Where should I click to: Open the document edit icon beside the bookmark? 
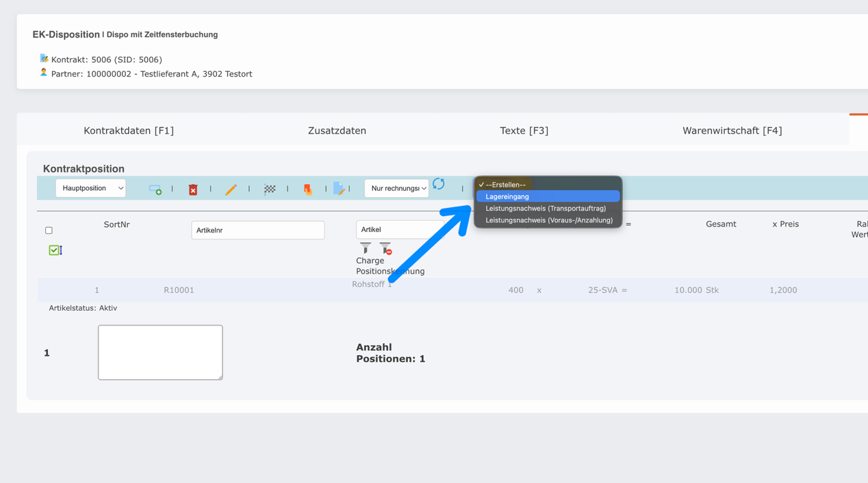[x=340, y=190]
